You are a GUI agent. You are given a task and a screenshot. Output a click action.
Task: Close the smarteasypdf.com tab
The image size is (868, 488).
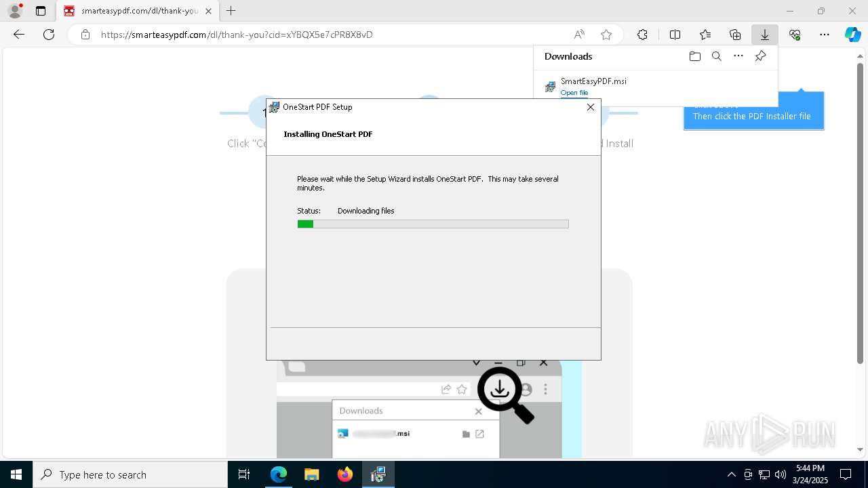click(x=208, y=11)
